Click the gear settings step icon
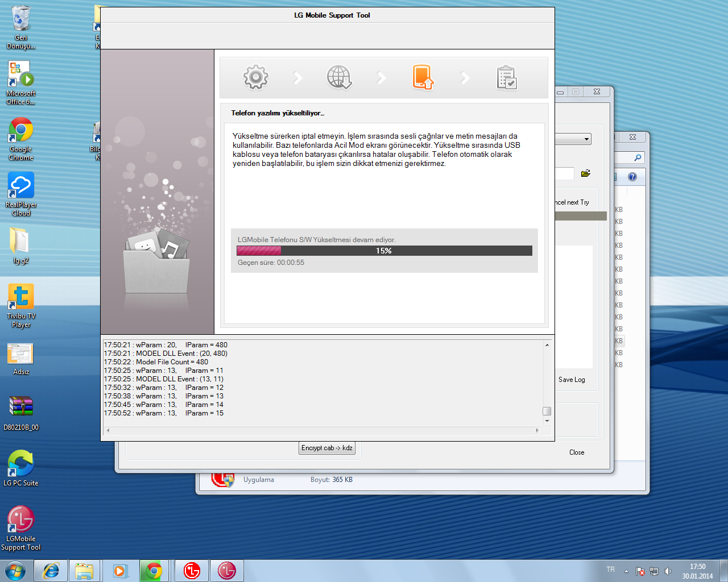 click(256, 77)
